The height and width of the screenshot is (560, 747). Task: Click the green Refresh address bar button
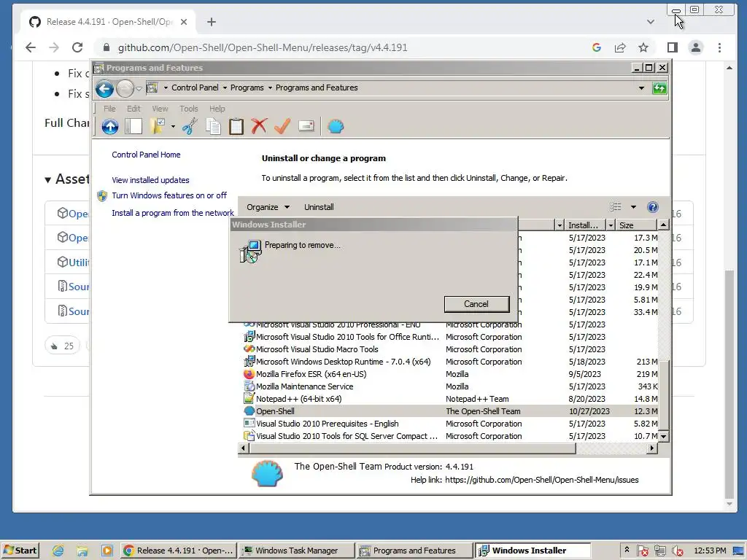click(659, 88)
